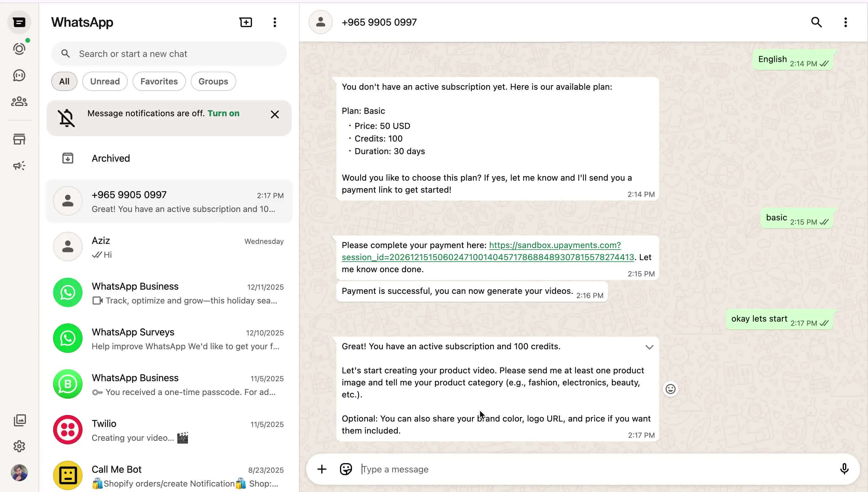The image size is (868, 492).
Task: Click the 'Payment is successful' message
Action: [472, 291]
